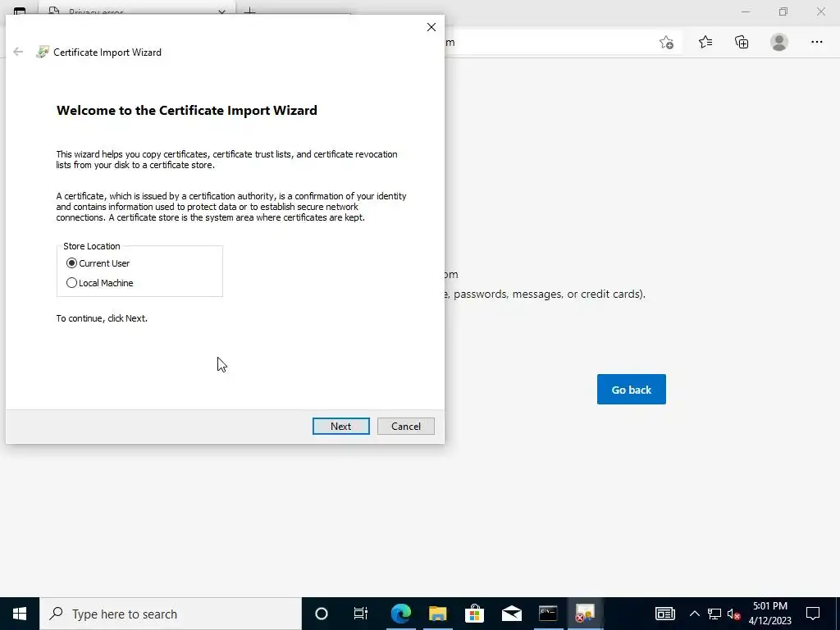Image resolution: width=840 pixels, height=630 pixels.
Task: Open the notification center icon
Action: pos(813,614)
